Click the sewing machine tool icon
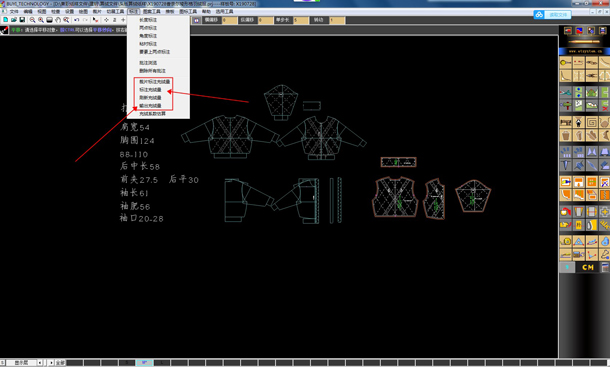610x367 pixels. (566, 122)
